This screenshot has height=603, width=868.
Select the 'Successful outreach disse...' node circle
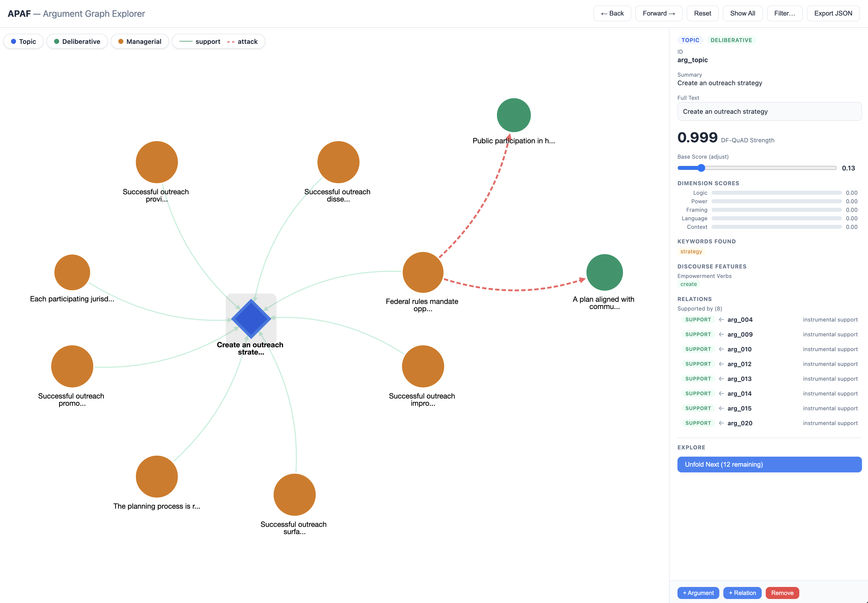click(338, 162)
